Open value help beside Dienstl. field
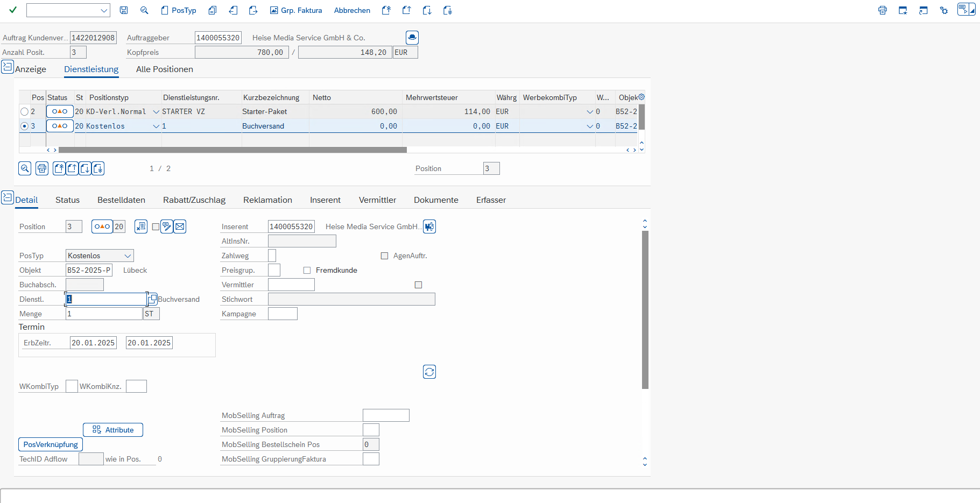This screenshot has height=503, width=980. point(153,299)
